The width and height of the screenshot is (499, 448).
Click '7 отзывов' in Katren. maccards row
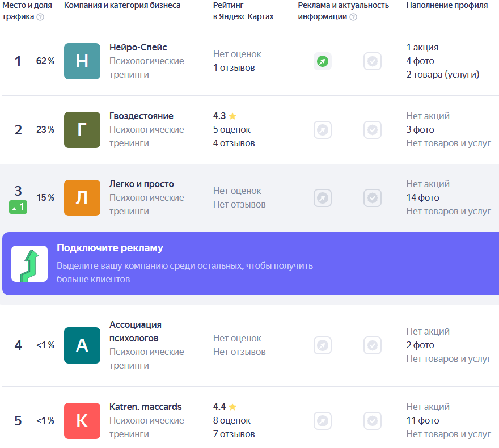234,434
